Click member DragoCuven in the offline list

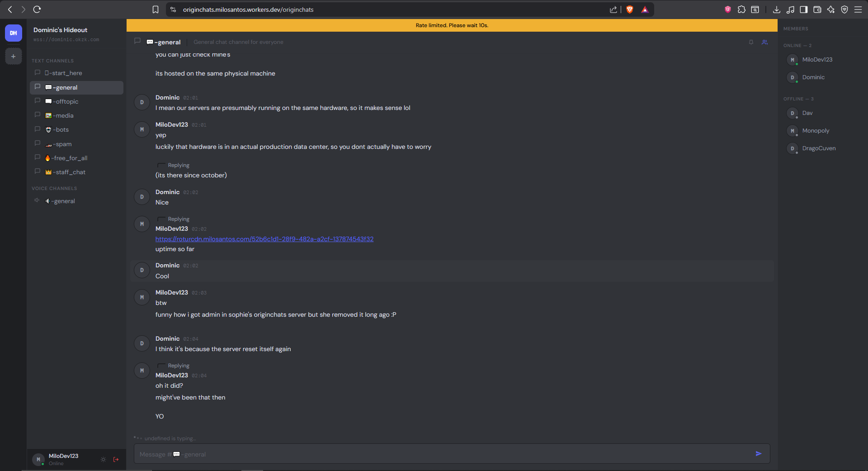click(819, 148)
